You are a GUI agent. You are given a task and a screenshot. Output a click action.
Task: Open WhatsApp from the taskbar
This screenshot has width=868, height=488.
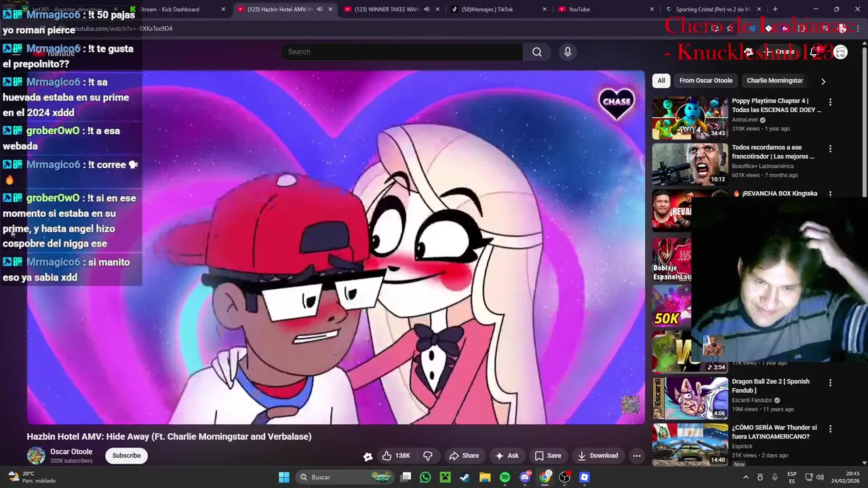click(425, 477)
